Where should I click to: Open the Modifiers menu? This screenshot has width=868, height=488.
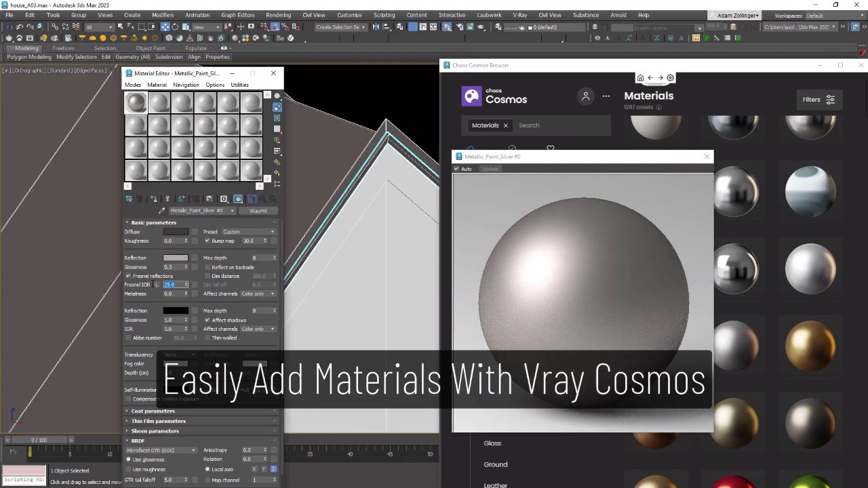click(x=163, y=15)
